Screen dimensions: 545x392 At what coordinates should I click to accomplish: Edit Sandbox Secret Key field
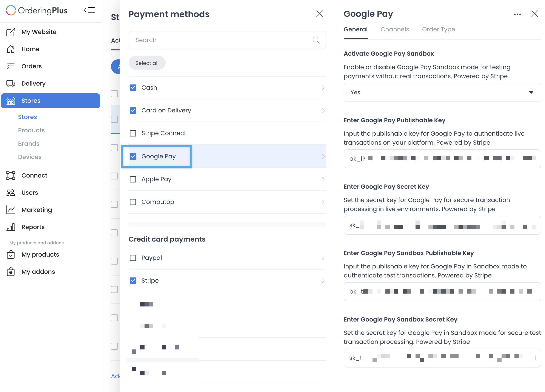pos(442,358)
